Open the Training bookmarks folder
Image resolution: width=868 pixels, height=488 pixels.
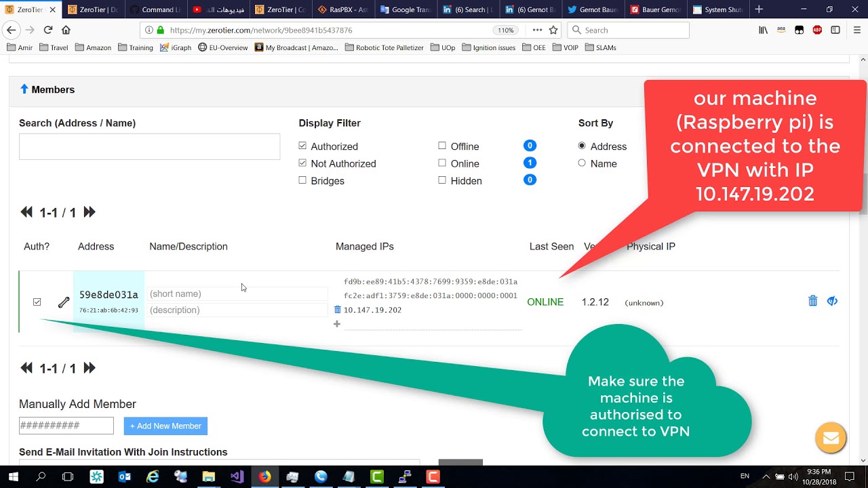pyautogui.click(x=136, y=47)
